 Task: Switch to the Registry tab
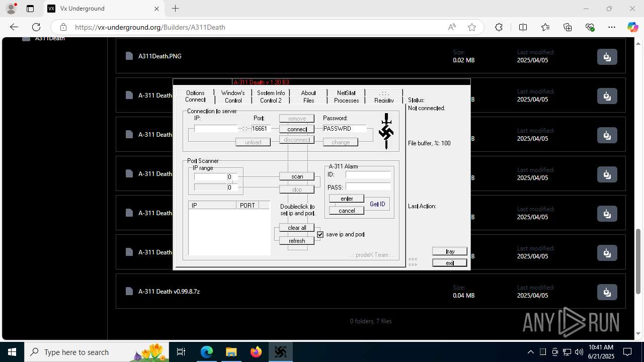[384, 100]
